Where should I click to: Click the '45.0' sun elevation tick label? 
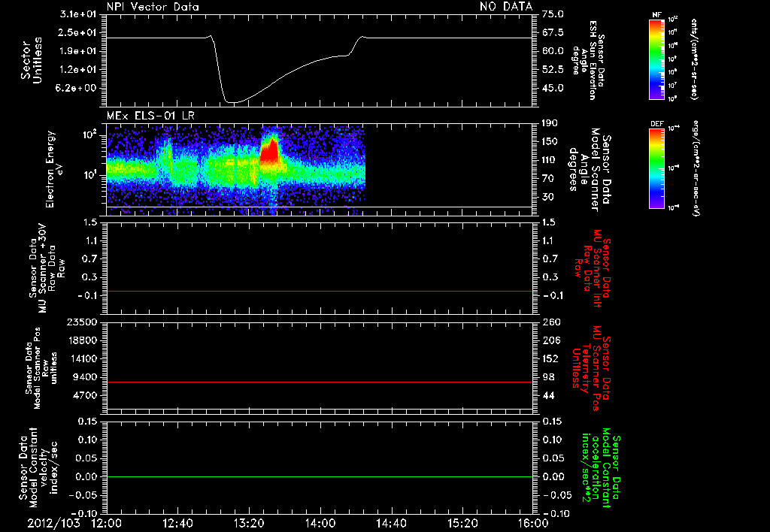[553, 89]
